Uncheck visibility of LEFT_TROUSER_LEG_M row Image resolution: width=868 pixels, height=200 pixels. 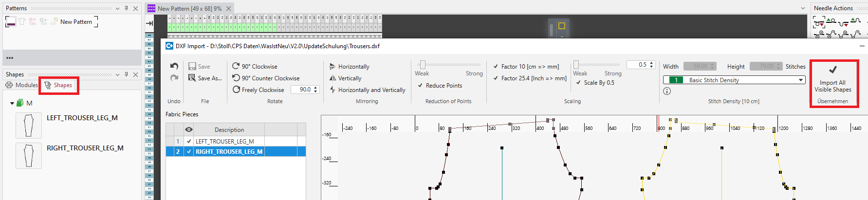tap(189, 142)
